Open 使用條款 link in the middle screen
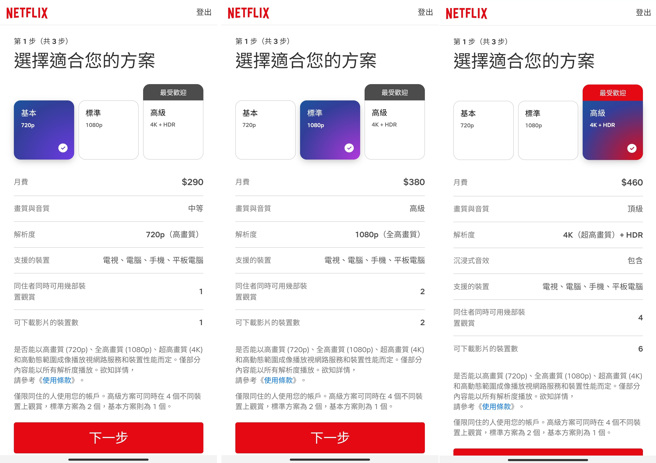Screen dimensions: 656x463 point(280,380)
